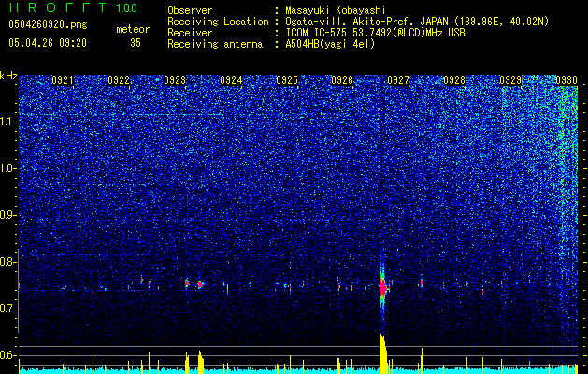This screenshot has width=588, height=374.
Task: Click the 0930 time marker
Action: click(566, 80)
